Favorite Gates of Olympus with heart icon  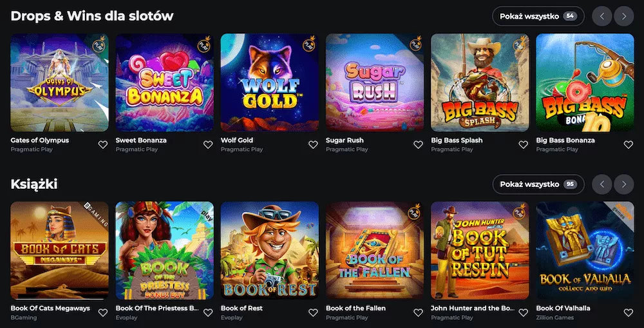tap(103, 144)
